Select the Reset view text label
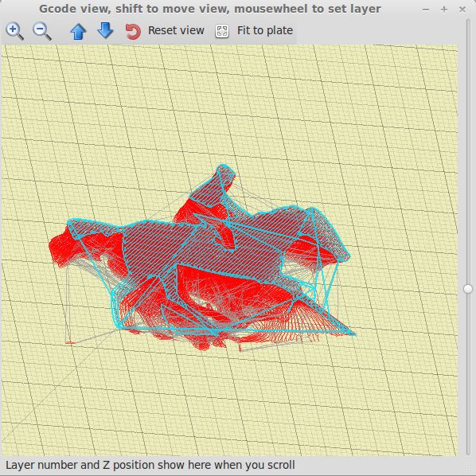 pos(176,30)
